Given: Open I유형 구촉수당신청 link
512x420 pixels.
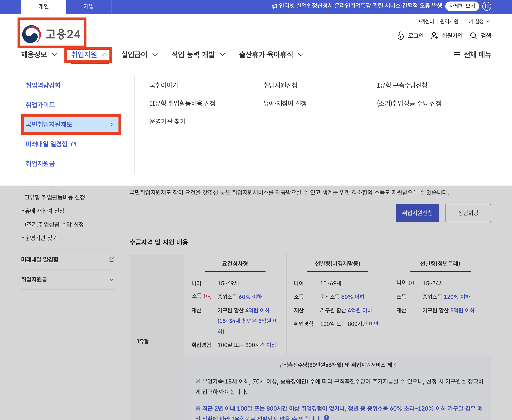Looking at the screenshot, I should 402,85.
